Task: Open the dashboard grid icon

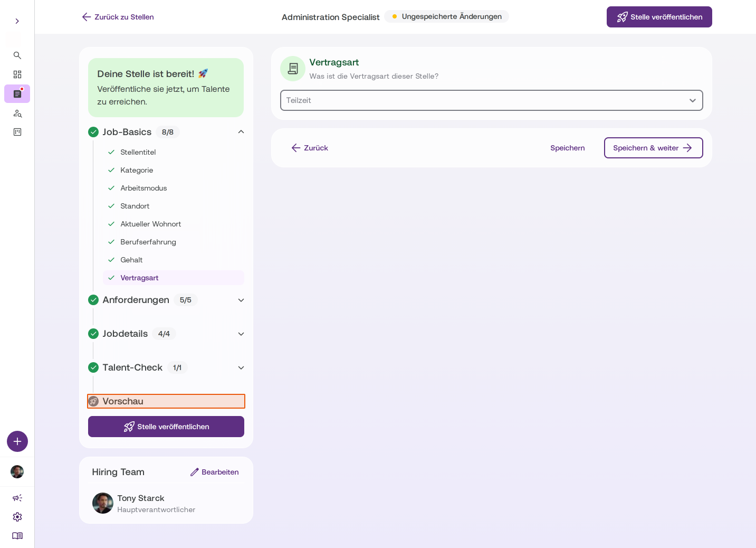Action: [x=17, y=74]
